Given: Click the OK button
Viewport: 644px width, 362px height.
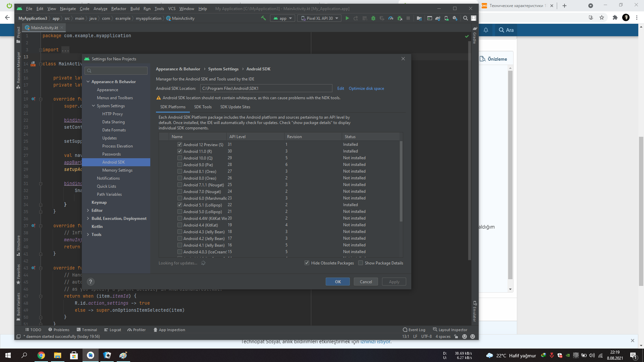Looking at the screenshot, I should (x=337, y=282).
